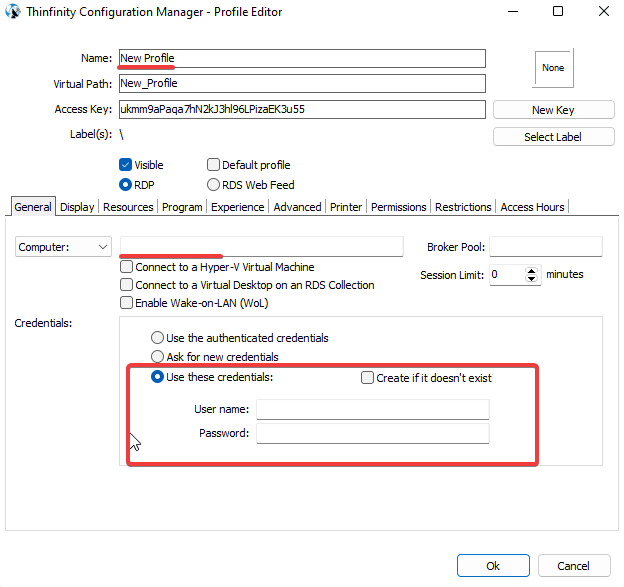Open the Program tab
Viewport: 624px width, 587px height.
pos(182,207)
